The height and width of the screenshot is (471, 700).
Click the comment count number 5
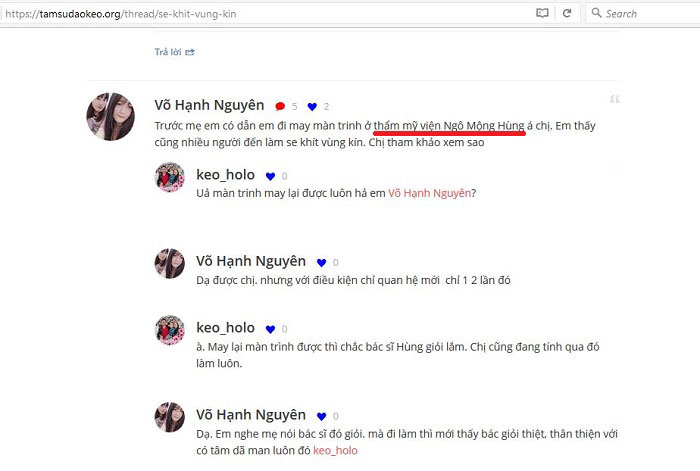pos(294,106)
